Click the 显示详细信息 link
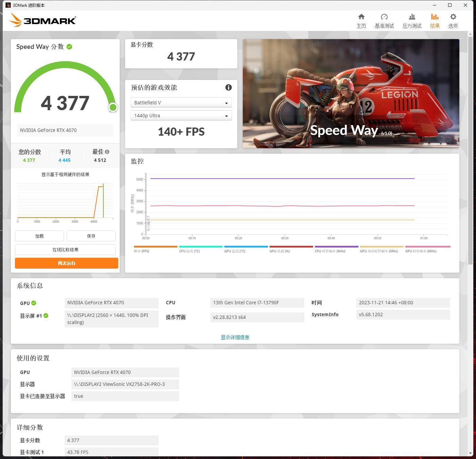Viewport: 476px width, 459px height. (235, 337)
